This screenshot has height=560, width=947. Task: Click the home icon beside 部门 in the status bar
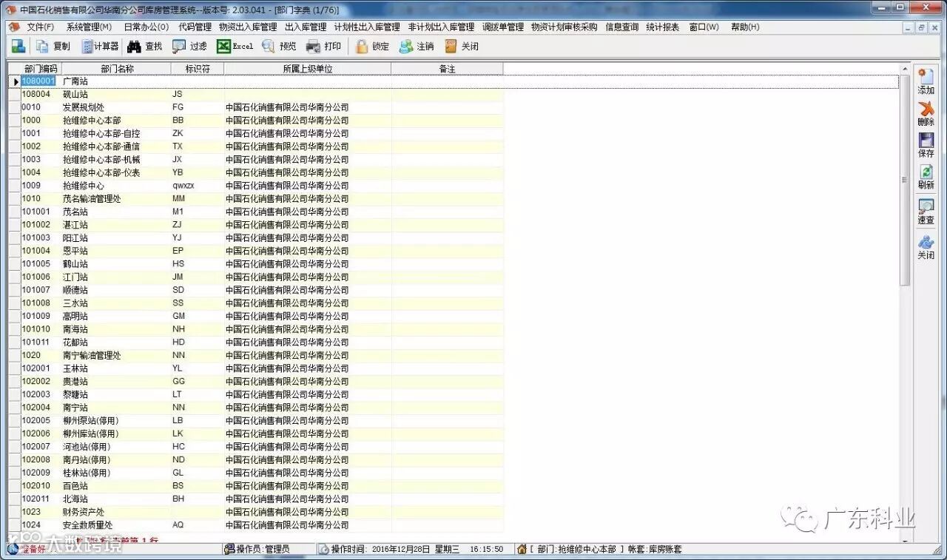(522, 549)
